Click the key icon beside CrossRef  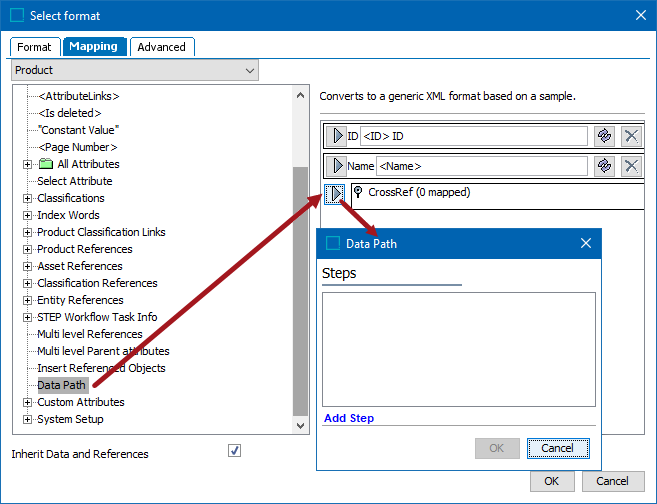coord(358,192)
